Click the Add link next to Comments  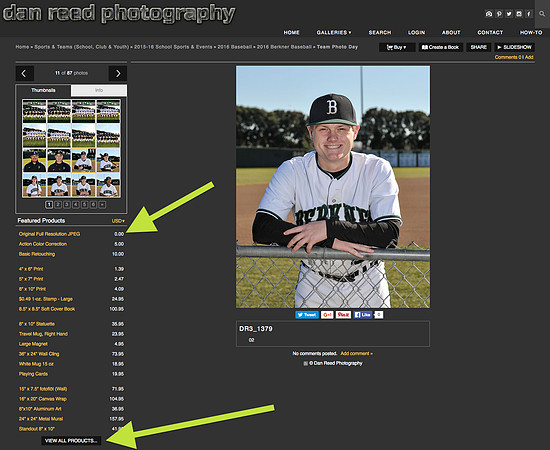(529, 57)
